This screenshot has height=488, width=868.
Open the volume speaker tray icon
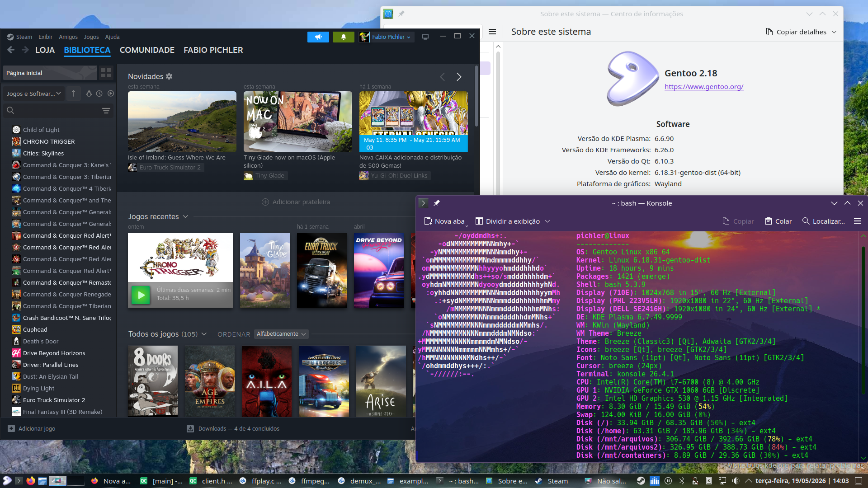click(x=736, y=481)
